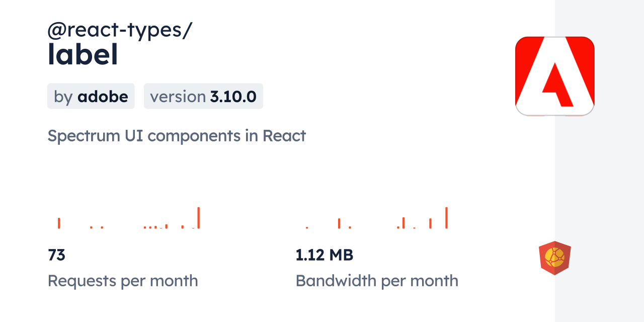Viewport: 644px width, 322px height.
Task: Click 'Spectrum UI components in React' description
Action: pos(177,136)
